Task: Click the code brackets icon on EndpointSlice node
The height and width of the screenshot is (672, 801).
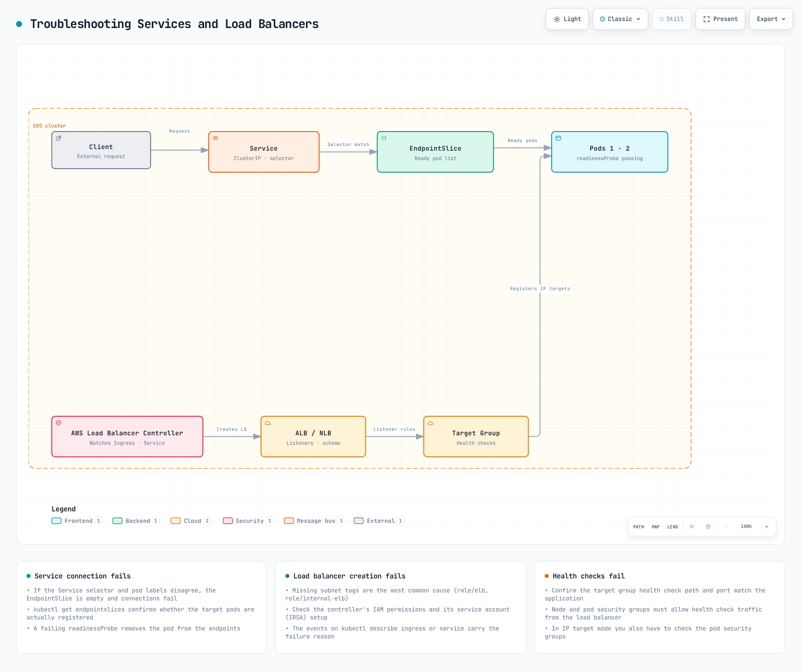Action: pyautogui.click(x=384, y=138)
